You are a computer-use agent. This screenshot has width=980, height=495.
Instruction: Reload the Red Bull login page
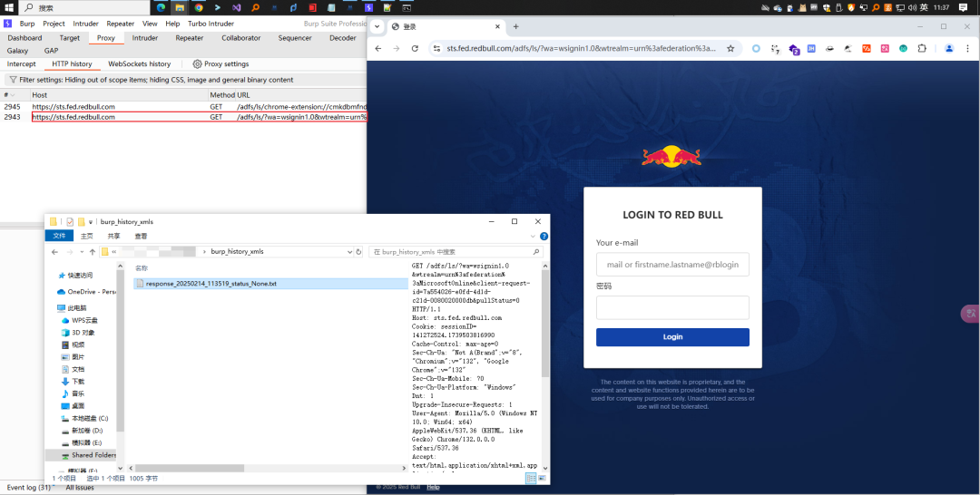pyautogui.click(x=415, y=48)
